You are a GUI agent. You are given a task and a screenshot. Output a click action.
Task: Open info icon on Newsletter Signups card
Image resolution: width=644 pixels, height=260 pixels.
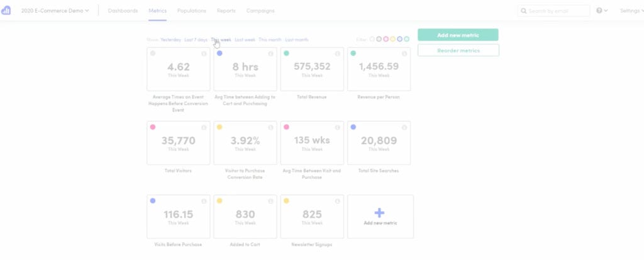click(x=338, y=201)
